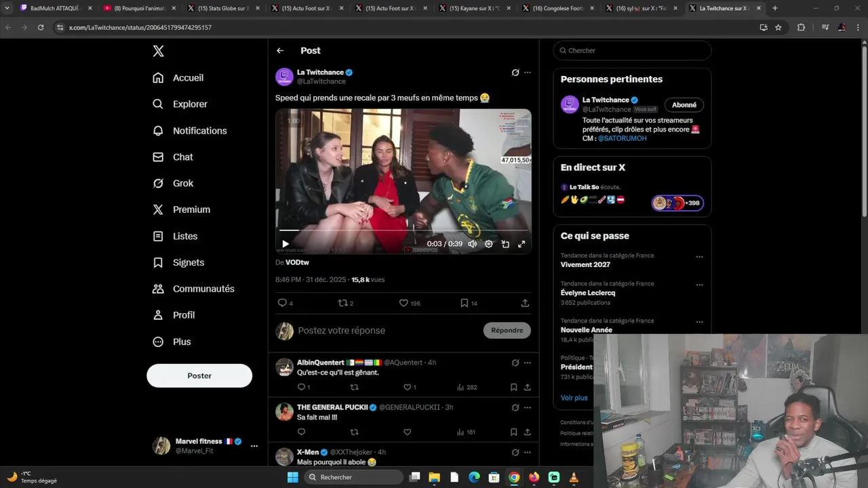
Task: Reload the page
Action: pos(41,27)
